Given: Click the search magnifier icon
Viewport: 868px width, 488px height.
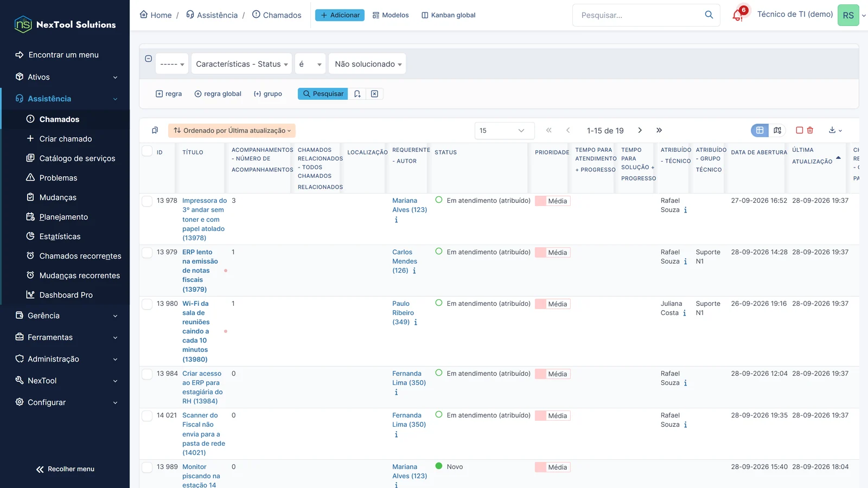Looking at the screenshot, I should tap(709, 15).
